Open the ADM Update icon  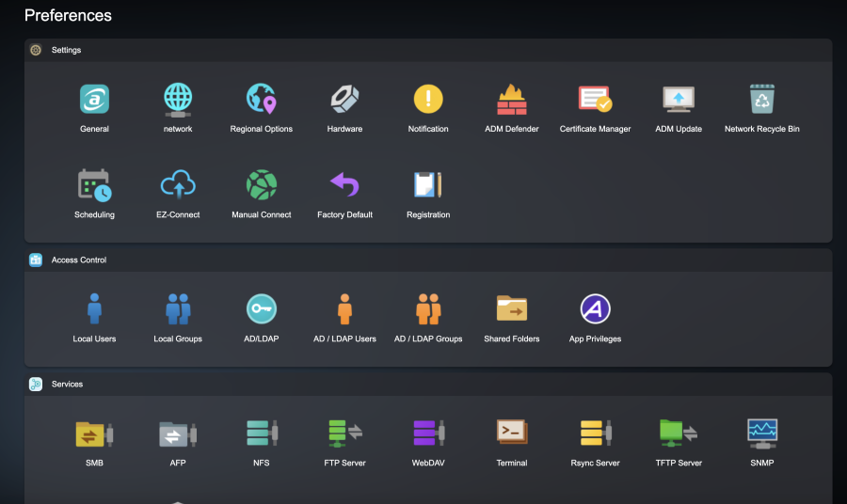pyautogui.click(x=678, y=99)
